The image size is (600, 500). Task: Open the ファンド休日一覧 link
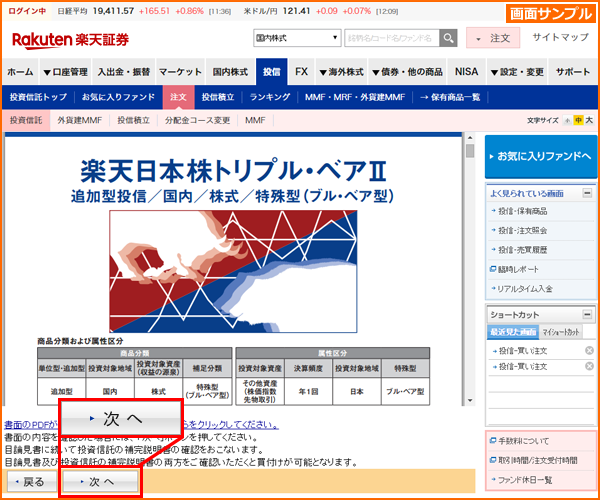[524, 480]
